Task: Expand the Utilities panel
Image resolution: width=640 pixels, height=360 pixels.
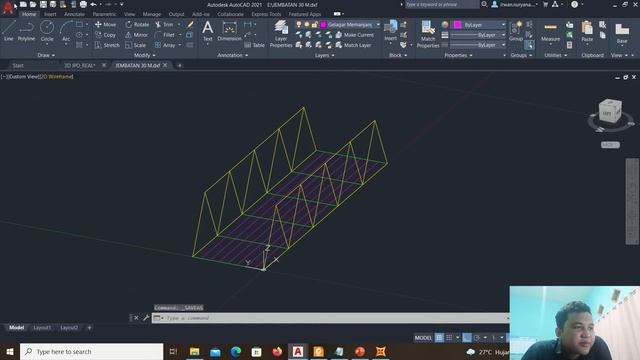Action: click(x=556, y=55)
